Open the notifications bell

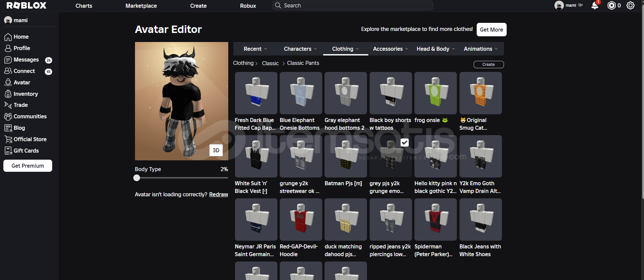pos(595,5)
